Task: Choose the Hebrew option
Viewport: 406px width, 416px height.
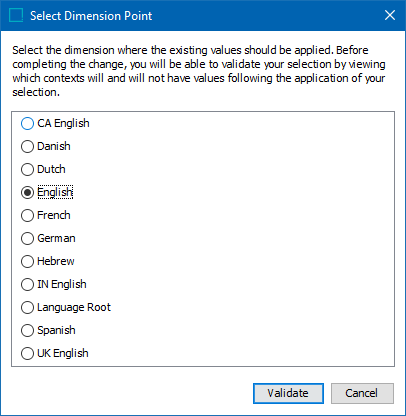Action: pos(27,261)
